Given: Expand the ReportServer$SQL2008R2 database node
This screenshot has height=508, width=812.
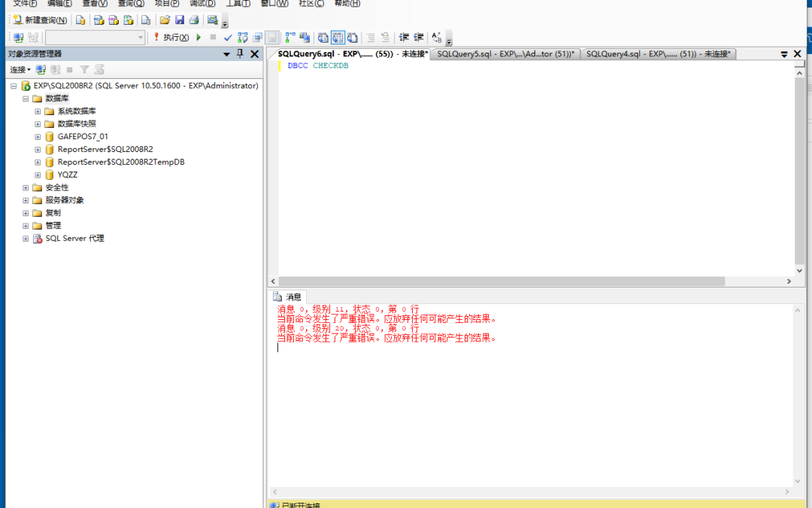Looking at the screenshot, I should [x=38, y=149].
